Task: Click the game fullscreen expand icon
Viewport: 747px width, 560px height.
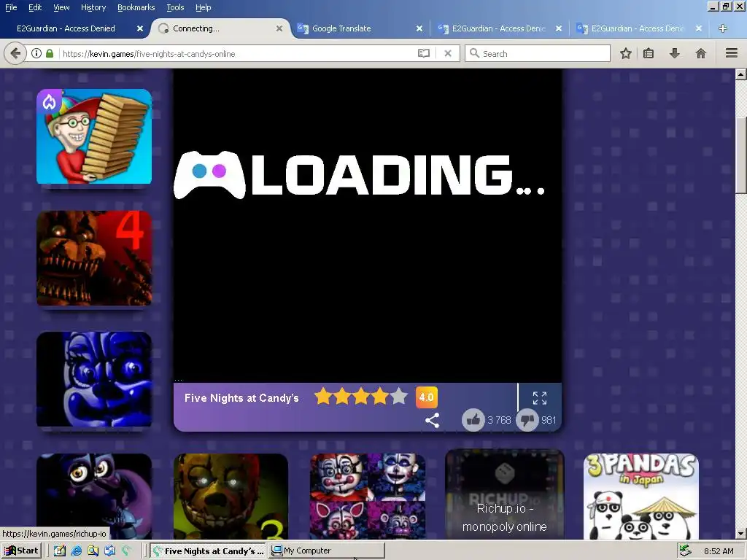Action: click(540, 398)
